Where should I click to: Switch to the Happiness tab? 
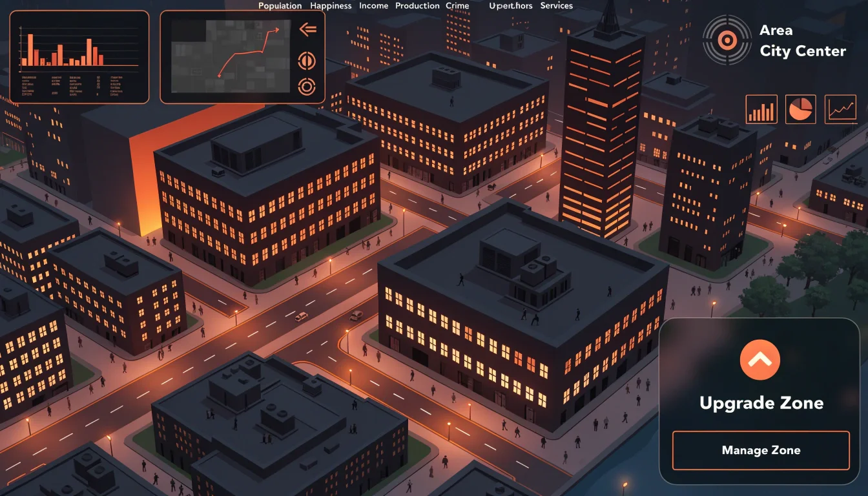331,6
